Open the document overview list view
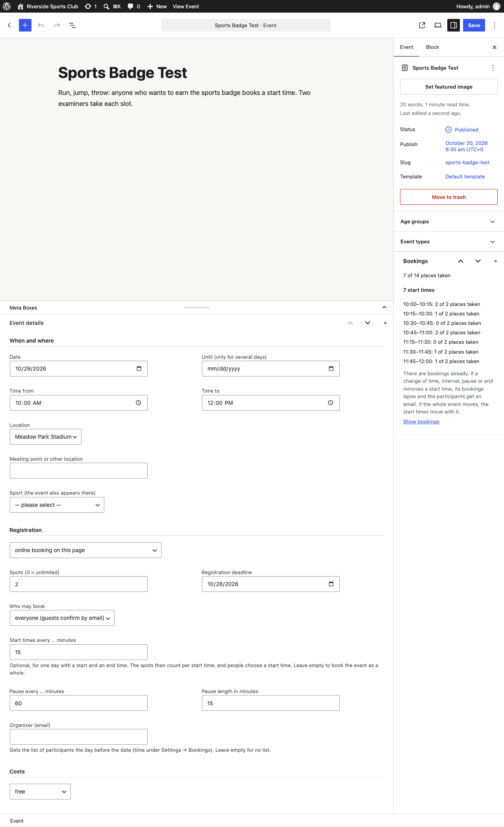 [x=72, y=25]
